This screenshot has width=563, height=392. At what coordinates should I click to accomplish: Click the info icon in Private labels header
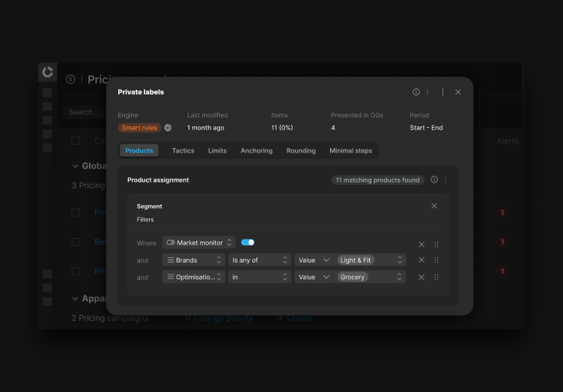coord(416,92)
